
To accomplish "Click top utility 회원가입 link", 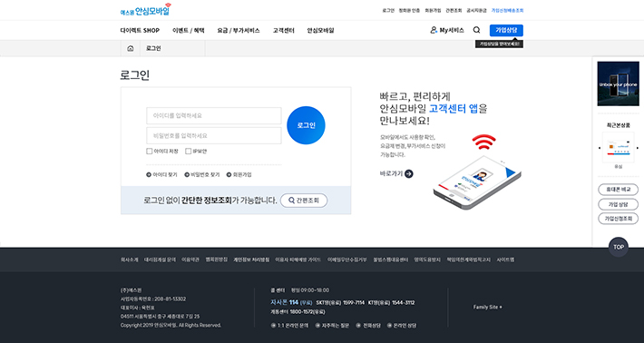I will click(433, 11).
